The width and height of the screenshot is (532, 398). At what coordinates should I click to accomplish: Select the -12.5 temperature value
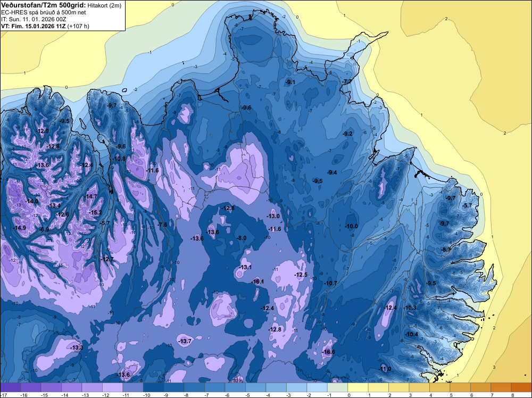(x=301, y=275)
